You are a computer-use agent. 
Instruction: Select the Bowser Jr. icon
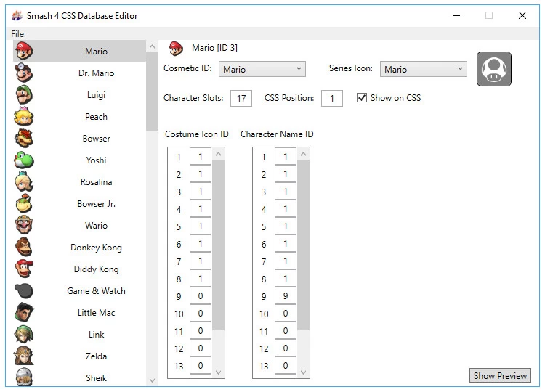[x=24, y=204]
